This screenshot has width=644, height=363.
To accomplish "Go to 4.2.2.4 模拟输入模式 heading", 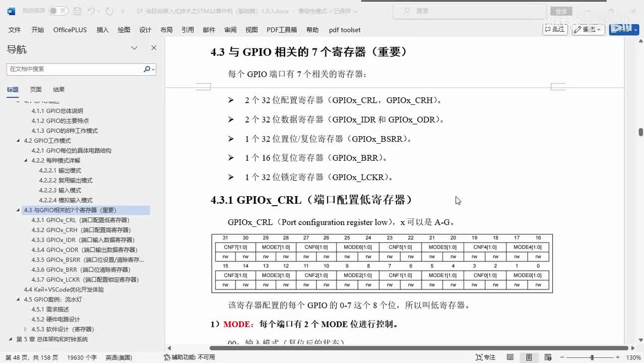I will [x=66, y=200].
